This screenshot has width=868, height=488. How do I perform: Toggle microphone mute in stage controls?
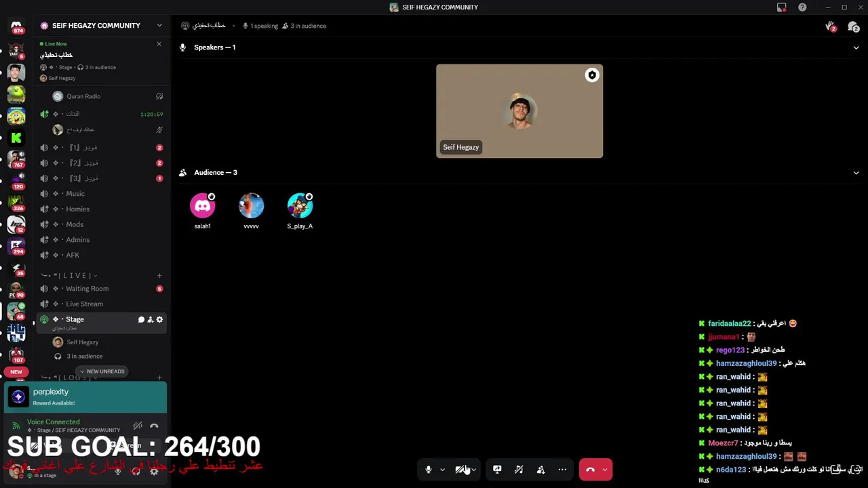pyautogui.click(x=428, y=470)
